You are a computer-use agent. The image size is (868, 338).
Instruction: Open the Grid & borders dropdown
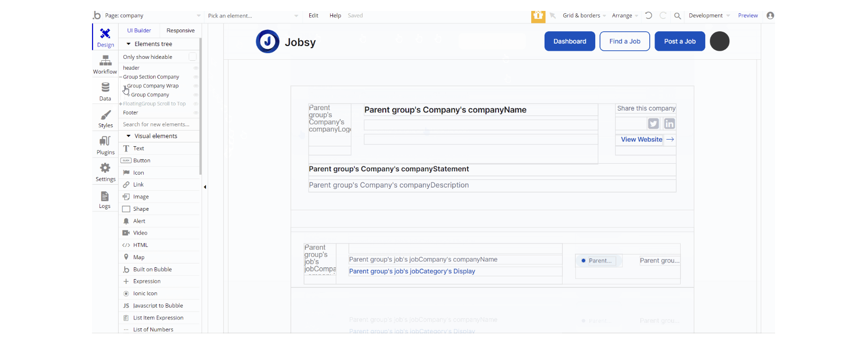(584, 16)
